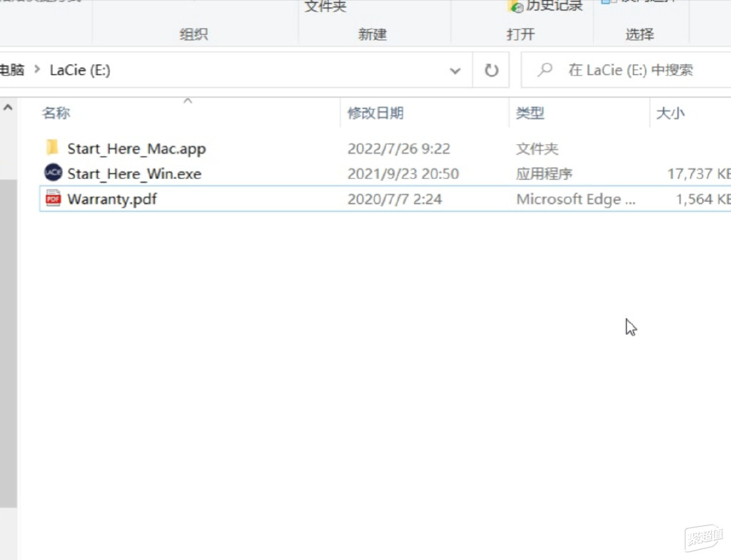This screenshot has width=731, height=560.
Task: Select the Start_Here_Win.exe file name
Action: [134, 174]
